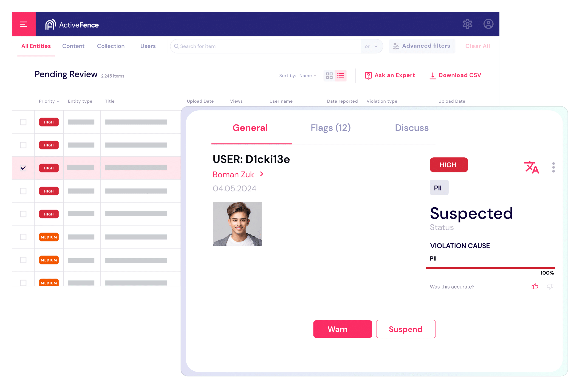The width and height of the screenshot is (588, 385).
Task: Click the Download CSV icon
Action: tap(431, 76)
